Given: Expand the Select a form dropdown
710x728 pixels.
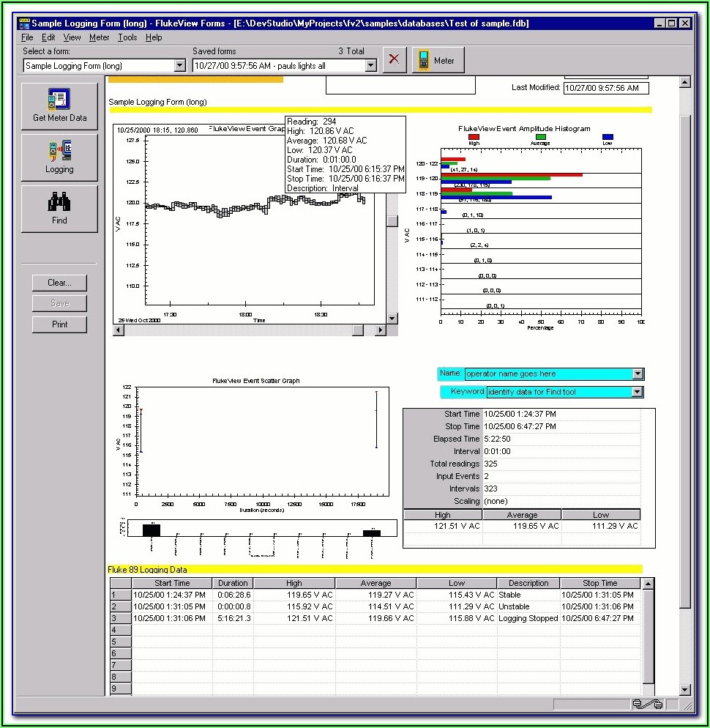Looking at the screenshot, I should click(x=180, y=66).
